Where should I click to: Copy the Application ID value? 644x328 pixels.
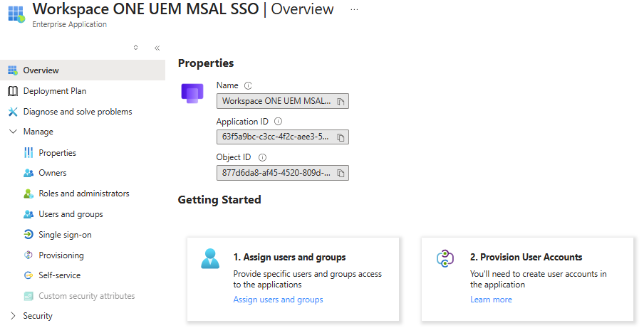click(341, 137)
